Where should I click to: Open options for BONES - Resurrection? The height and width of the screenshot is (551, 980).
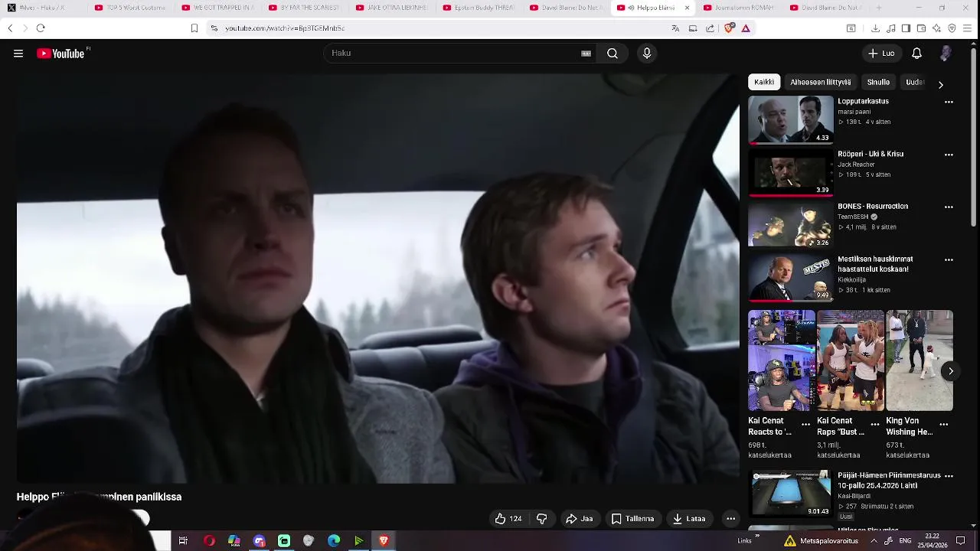pos(949,207)
